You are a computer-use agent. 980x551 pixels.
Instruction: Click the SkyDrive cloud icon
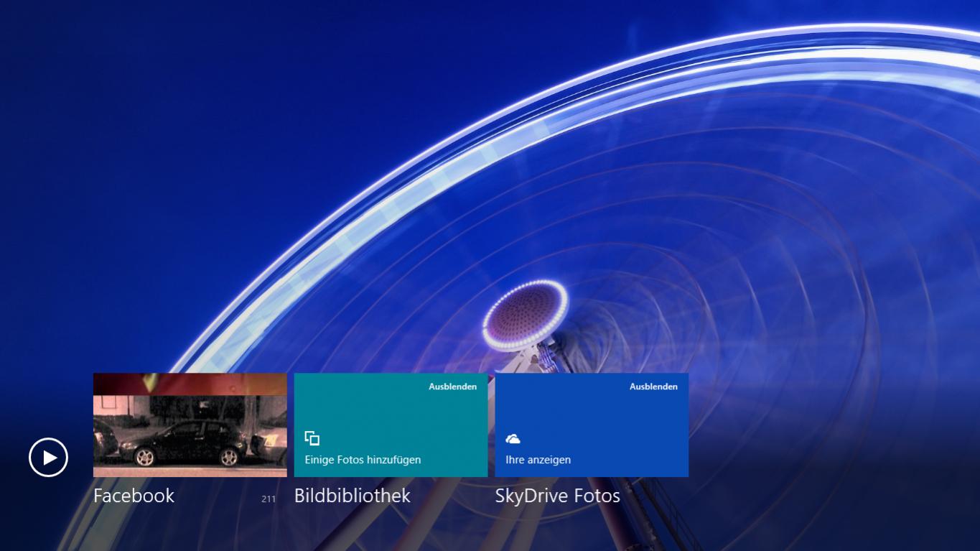(x=513, y=439)
